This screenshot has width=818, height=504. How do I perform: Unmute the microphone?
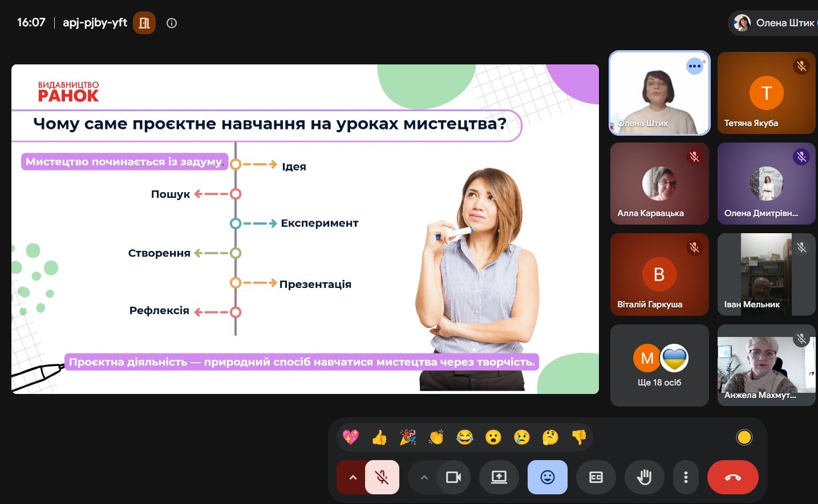382,477
